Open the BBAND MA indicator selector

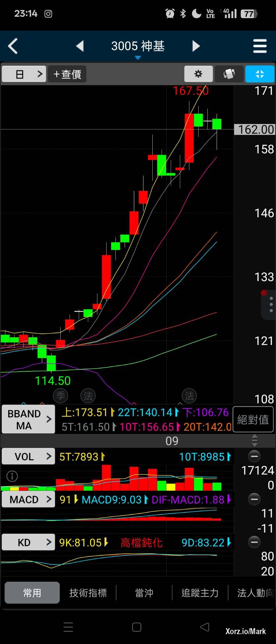click(28, 419)
